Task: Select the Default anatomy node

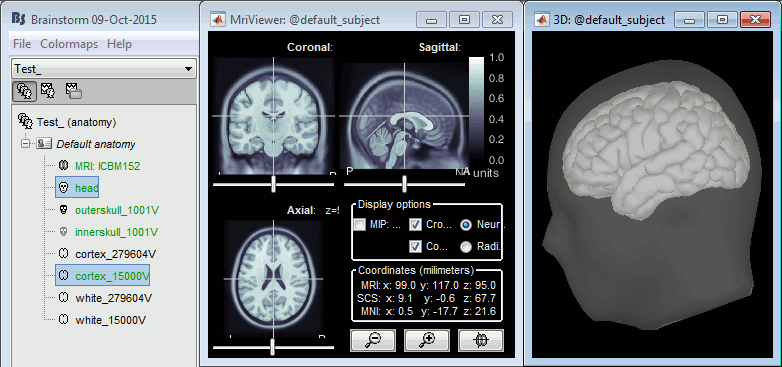Action: tap(96, 144)
